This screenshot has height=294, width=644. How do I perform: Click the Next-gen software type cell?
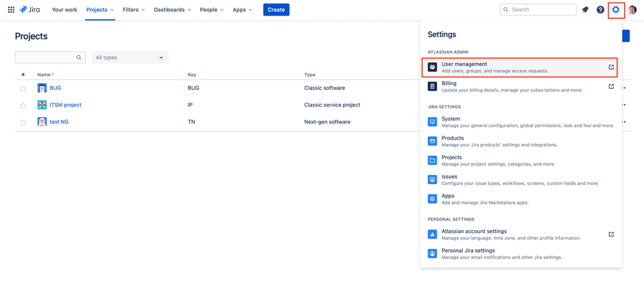point(327,121)
